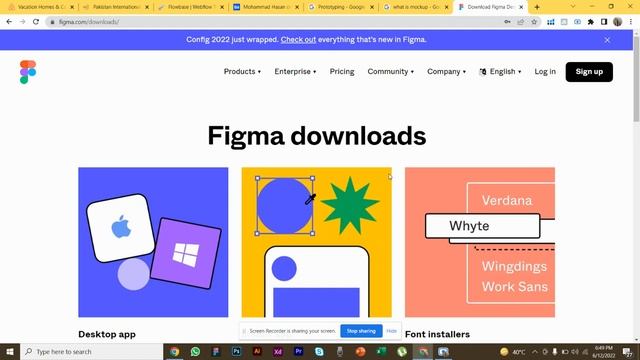Click the Desktop app Apple/Windows thumbnail

tap(153, 242)
